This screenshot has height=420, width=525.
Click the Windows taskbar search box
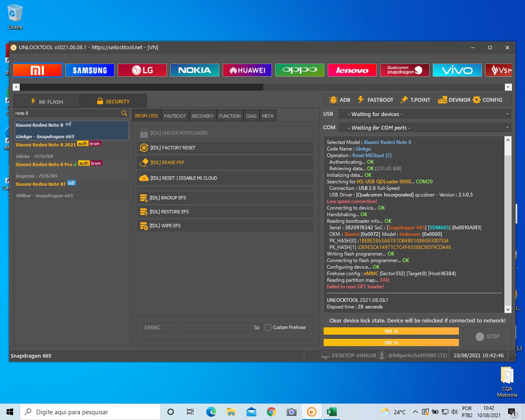[90, 412]
